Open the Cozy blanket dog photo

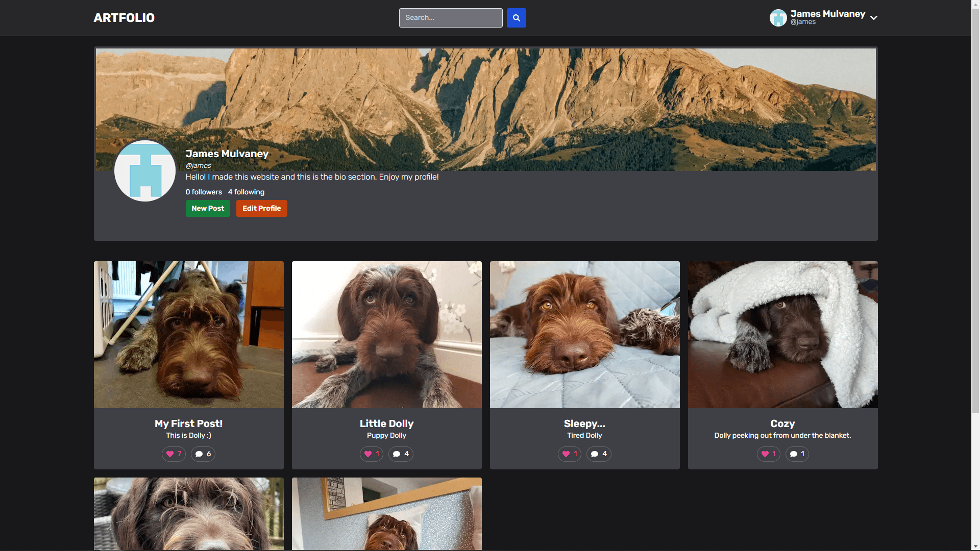[783, 335]
